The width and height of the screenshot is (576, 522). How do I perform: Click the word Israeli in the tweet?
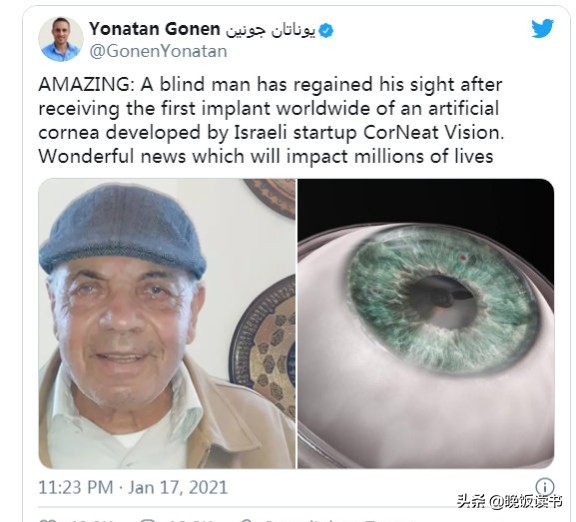point(260,133)
